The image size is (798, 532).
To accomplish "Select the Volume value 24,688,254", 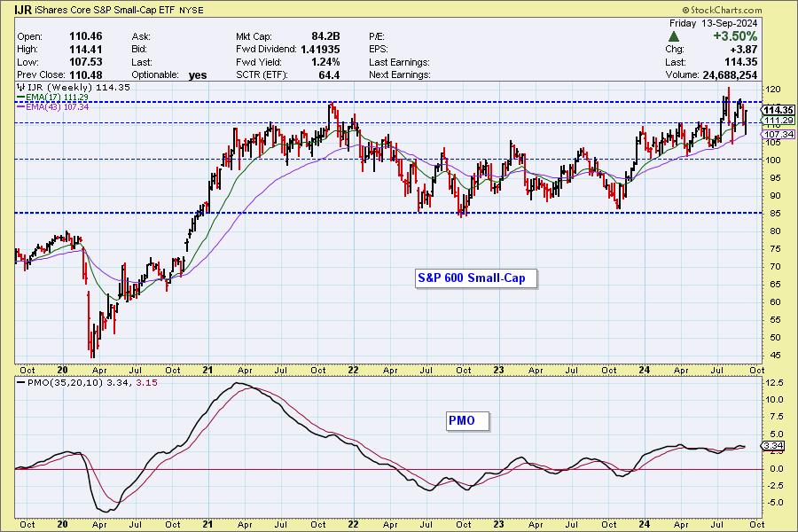I will point(730,74).
